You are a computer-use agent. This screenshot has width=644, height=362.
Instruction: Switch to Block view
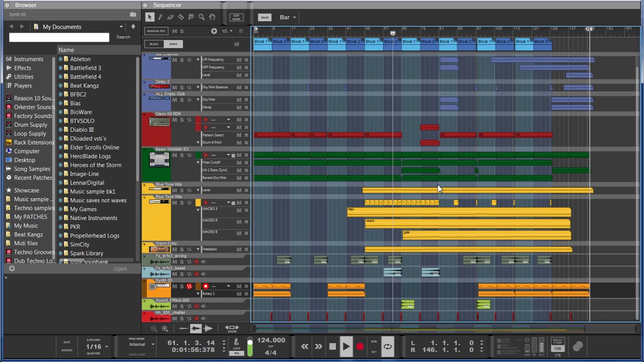154,44
